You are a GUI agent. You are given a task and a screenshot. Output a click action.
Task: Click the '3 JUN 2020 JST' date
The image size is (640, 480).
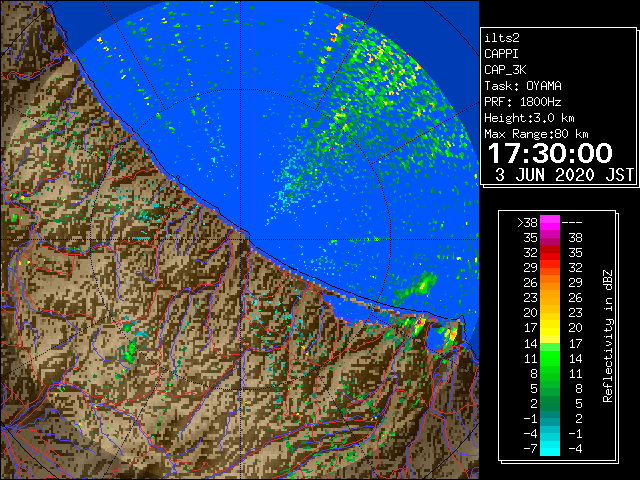(x=564, y=175)
